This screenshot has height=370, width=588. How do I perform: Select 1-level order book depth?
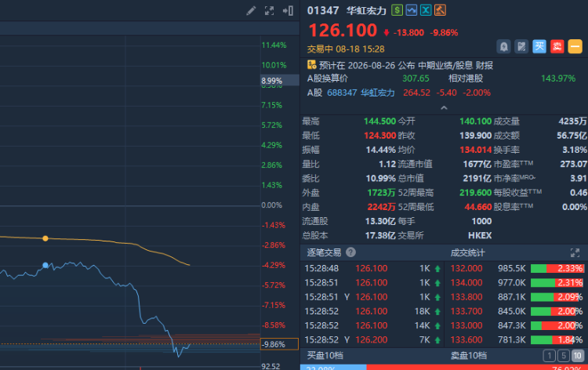[x=550, y=355]
